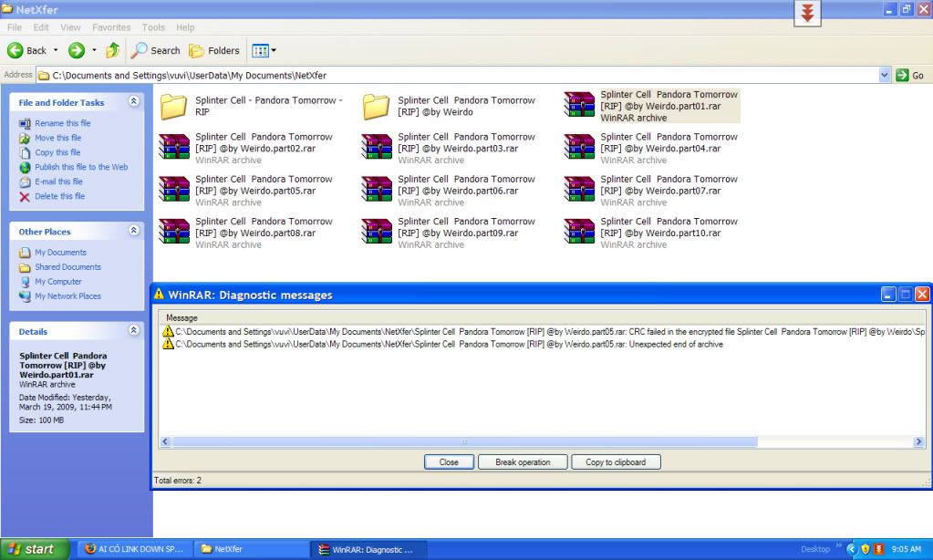Viewport: 933px width, 560px height.
Task: Switch to WinRAR Diagnostic taskbar button
Action: point(368,549)
